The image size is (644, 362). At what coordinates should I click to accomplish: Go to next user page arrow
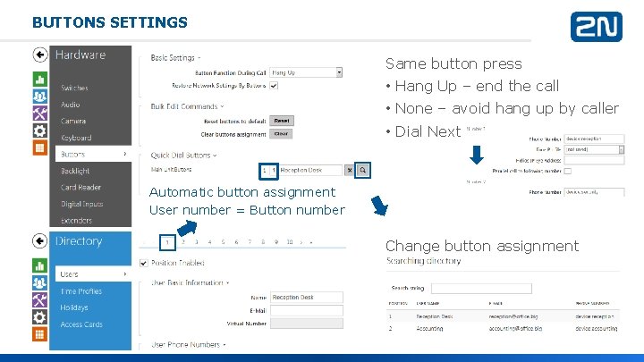point(302,242)
